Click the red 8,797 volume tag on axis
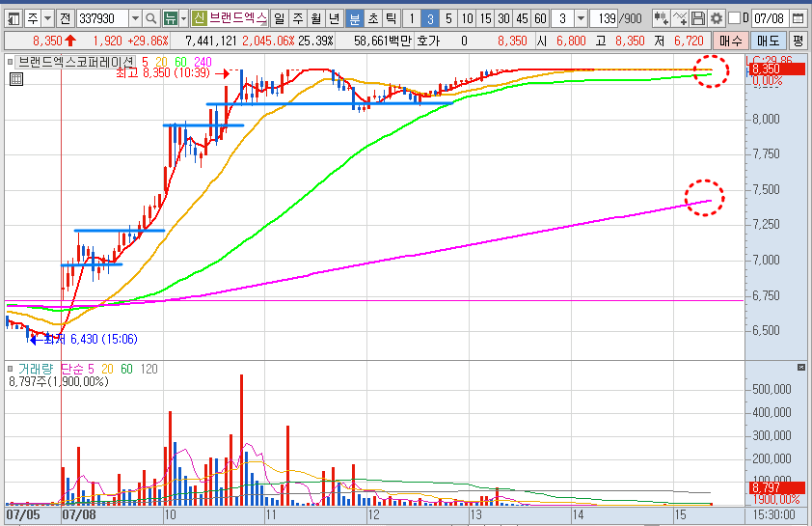This screenshot has width=812, height=526. click(777, 487)
